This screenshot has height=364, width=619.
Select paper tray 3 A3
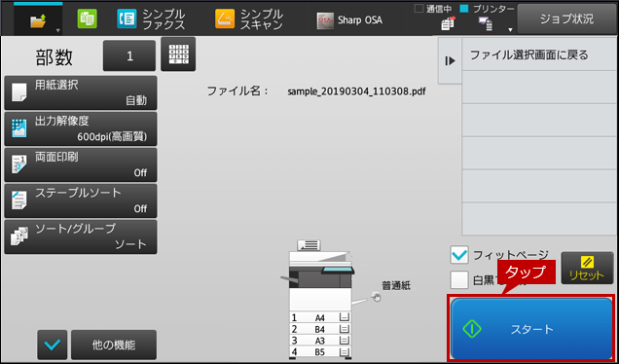tap(320, 340)
